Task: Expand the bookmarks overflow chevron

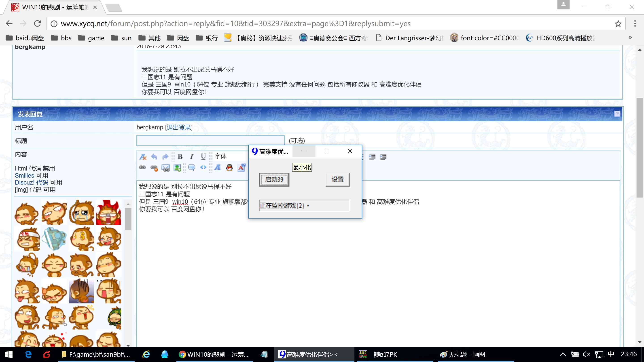Action: coord(630,38)
